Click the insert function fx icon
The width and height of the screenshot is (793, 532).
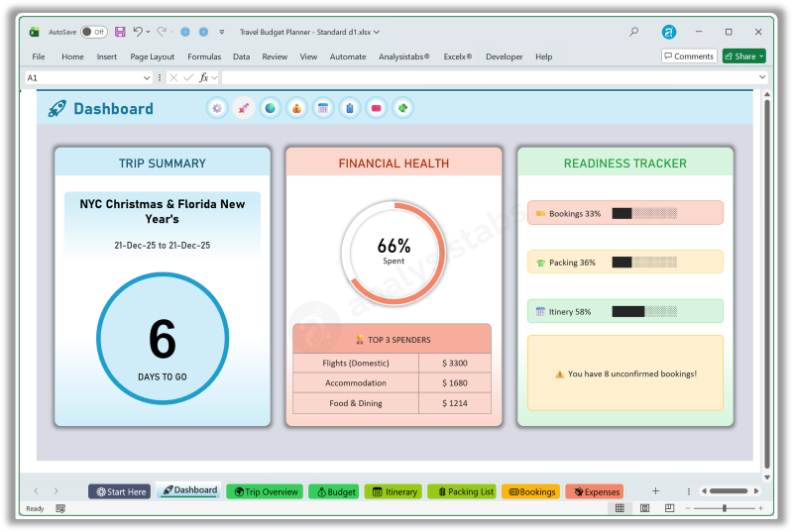point(203,78)
